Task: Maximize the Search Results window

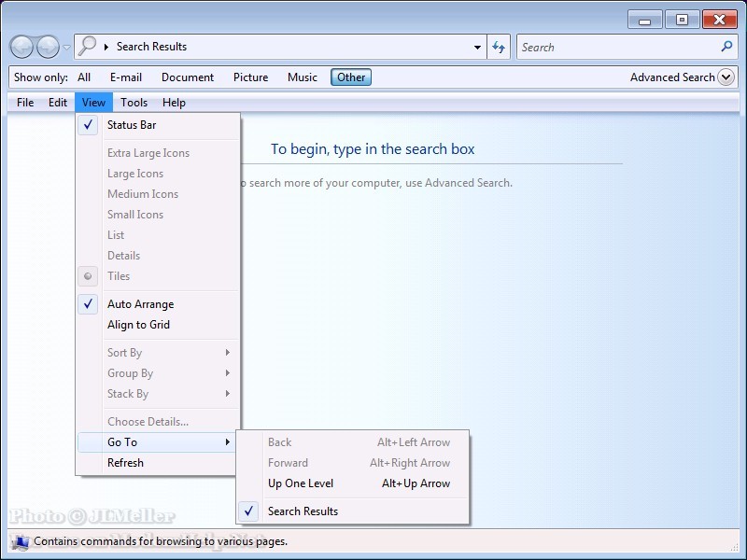Action: click(683, 20)
